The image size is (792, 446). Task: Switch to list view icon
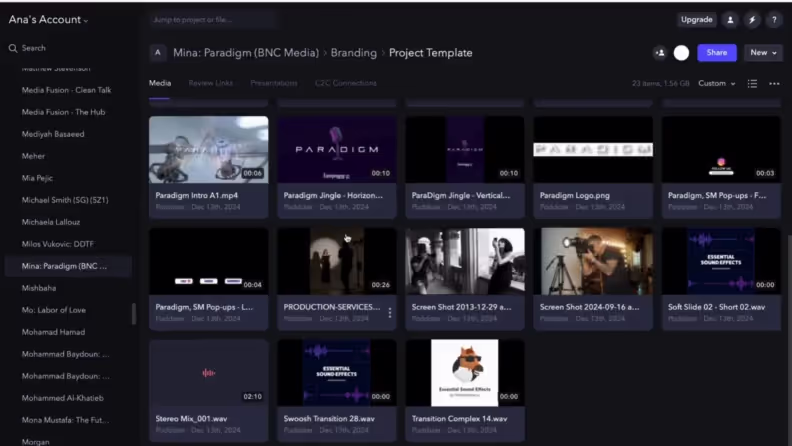(x=752, y=83)
